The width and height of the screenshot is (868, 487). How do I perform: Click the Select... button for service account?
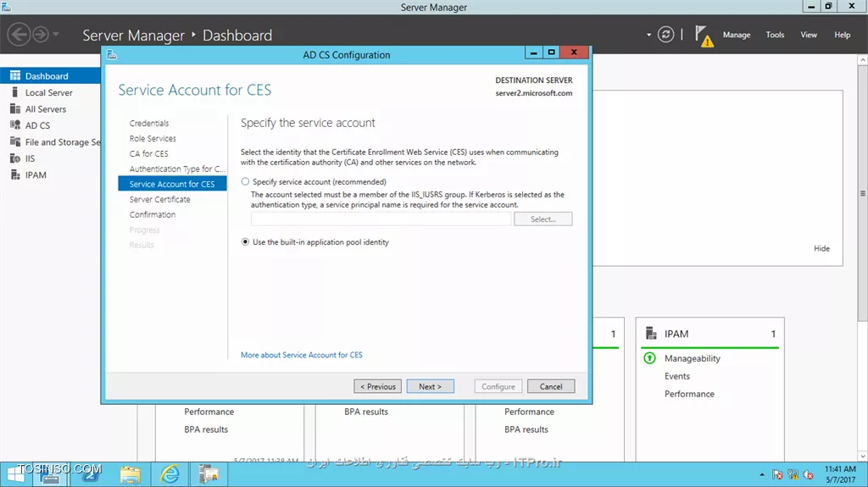click(542, 219)
